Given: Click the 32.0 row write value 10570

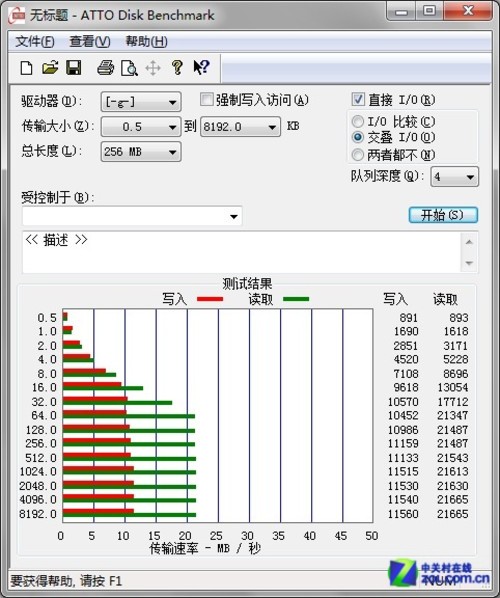Looking at the screenshot, I should pyautogui.click(x=403, y=402).
